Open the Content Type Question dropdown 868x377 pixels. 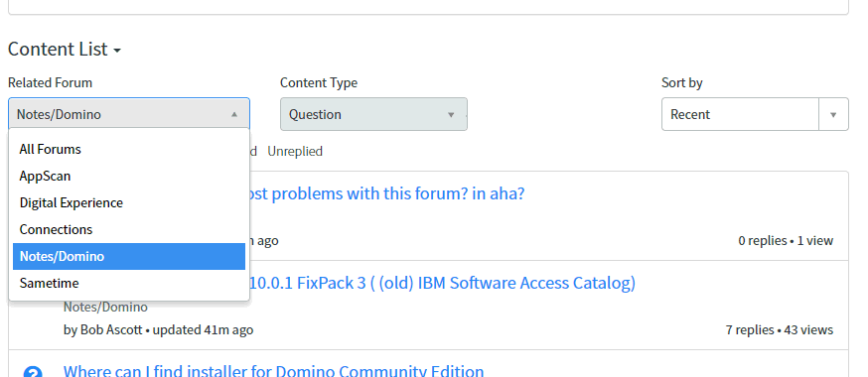(x=373, y=114)
